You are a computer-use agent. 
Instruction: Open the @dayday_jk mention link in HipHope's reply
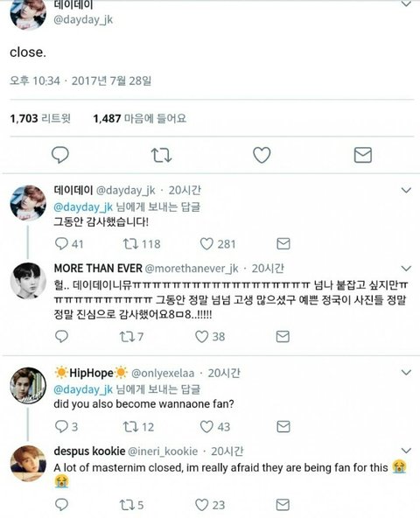tap(83, 389)
